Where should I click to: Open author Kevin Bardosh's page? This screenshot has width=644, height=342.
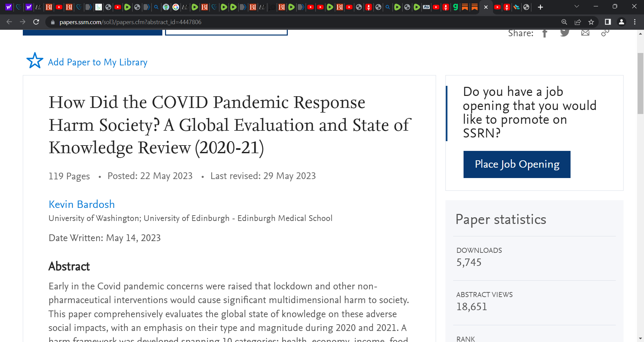click(82, 204)
